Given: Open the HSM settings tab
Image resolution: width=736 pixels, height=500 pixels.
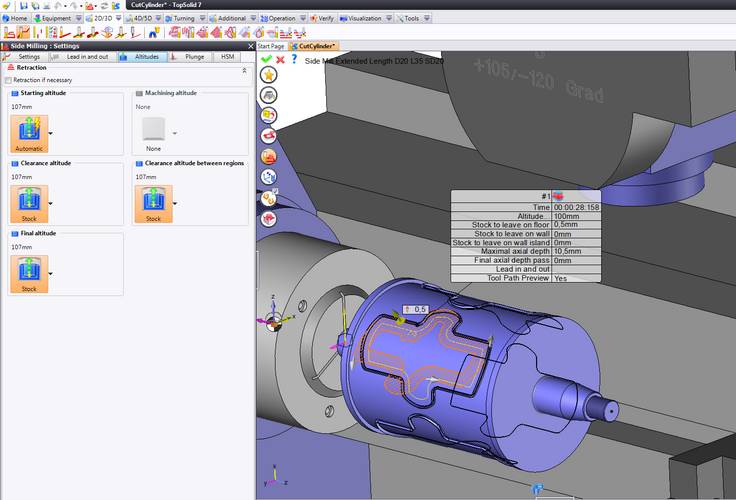Looking at the screenshot, I should (x=227, y=57).
